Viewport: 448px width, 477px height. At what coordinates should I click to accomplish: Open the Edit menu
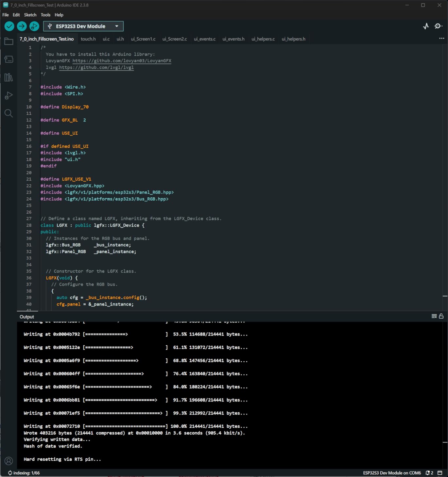(16, 15)
